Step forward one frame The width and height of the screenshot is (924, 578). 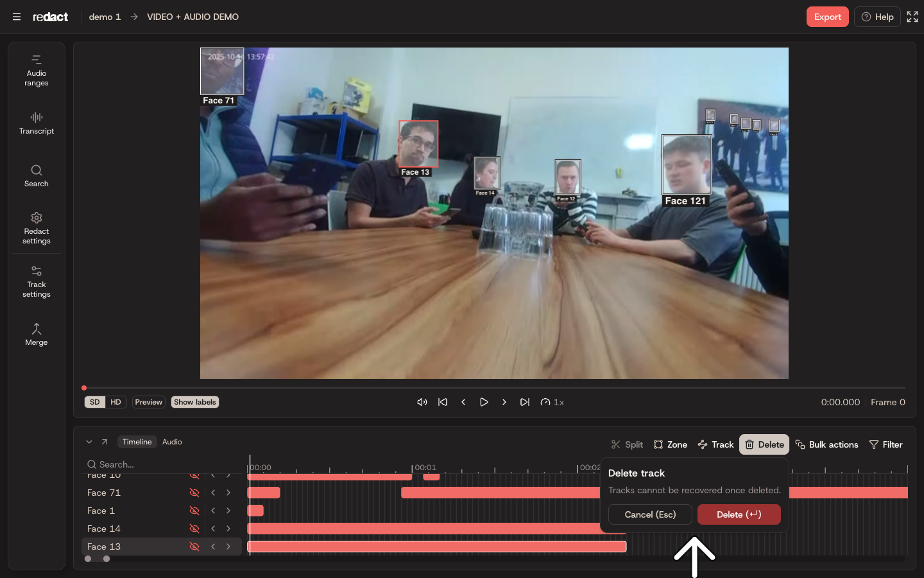click(x=504, y=402)
